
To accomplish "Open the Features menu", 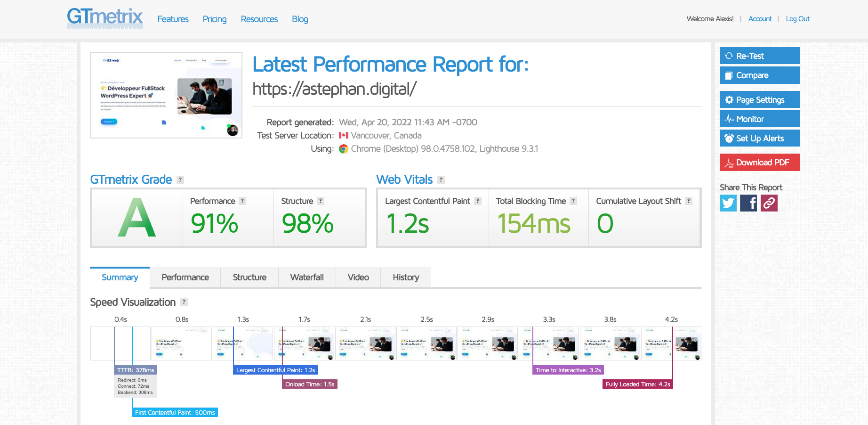I will [173, 19].
